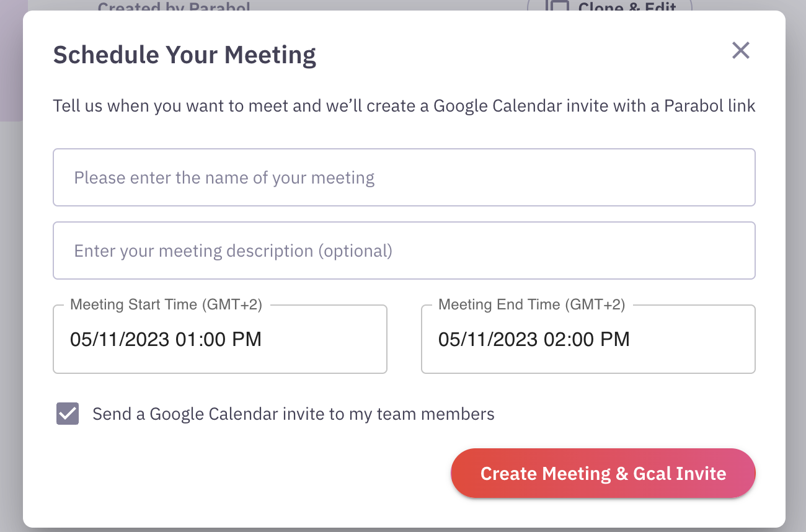The width and height of the screenshot is (806, 532).
Task: Click the "Meeting End Time (GMT+2)" label
Action: pyautogui.click(x=531, y=304)
